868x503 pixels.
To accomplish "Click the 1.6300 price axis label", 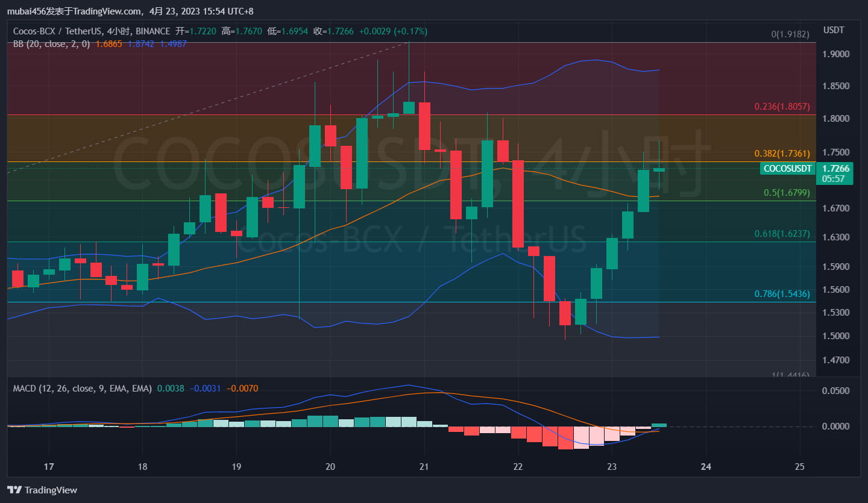I will (x=835, y=237).
